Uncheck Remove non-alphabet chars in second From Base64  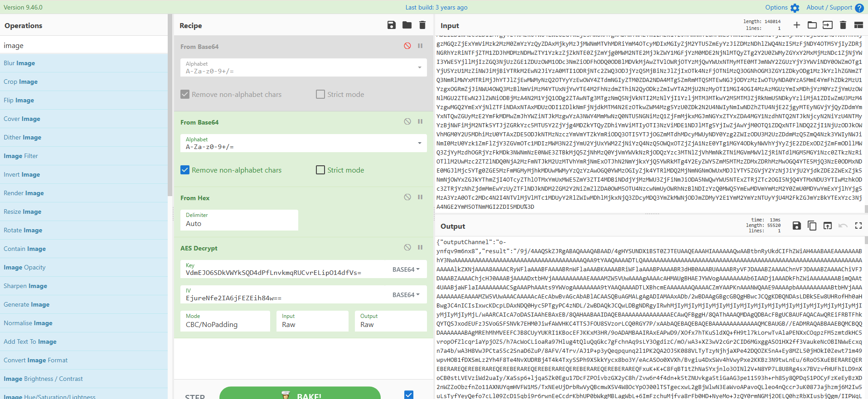pos(185,170)
